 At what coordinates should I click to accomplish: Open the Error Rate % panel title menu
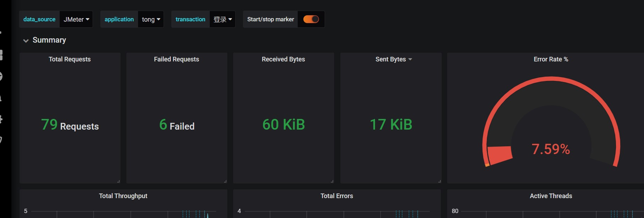coord(551,59)
